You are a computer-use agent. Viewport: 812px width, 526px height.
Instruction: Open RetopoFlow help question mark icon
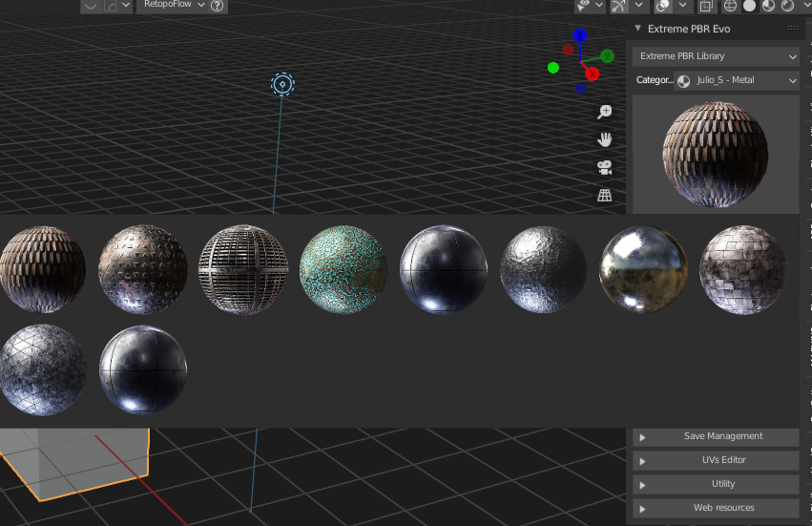(x=218, y=5)
